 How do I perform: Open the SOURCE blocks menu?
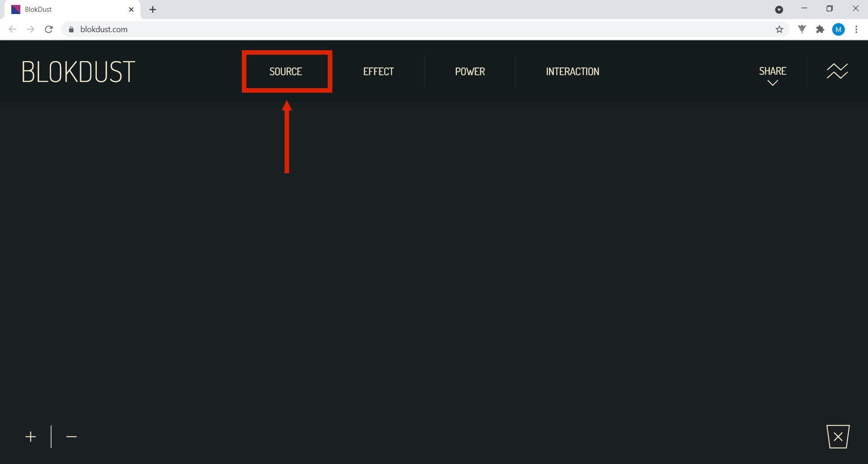pyautogui.click(x=286, y=71)
